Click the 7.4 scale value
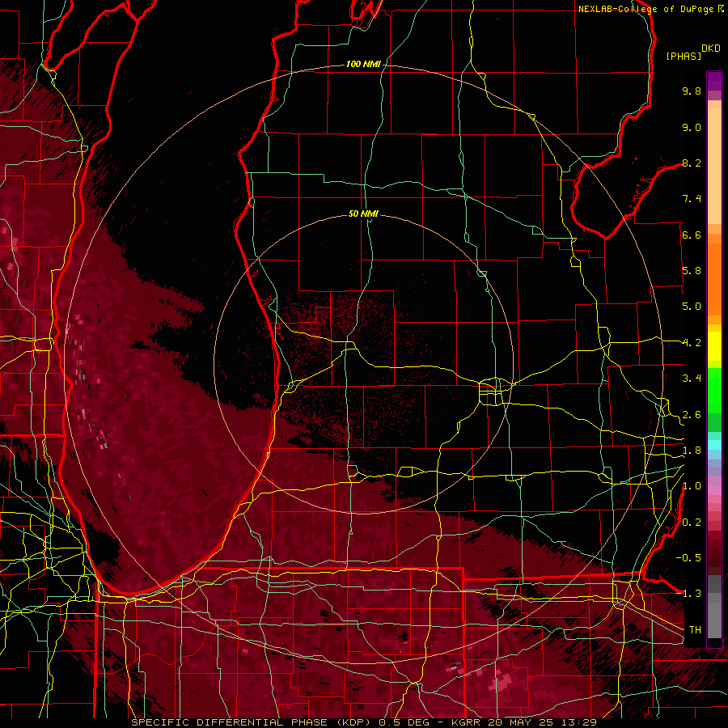The width and height of the screenshot is (728, 728). point(692,199)
